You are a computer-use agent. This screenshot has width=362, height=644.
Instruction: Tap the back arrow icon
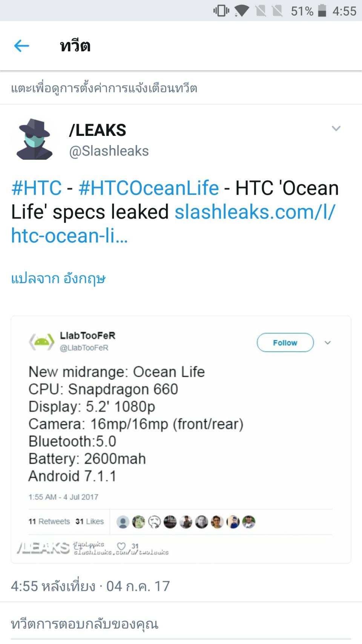tap(21, 46)
